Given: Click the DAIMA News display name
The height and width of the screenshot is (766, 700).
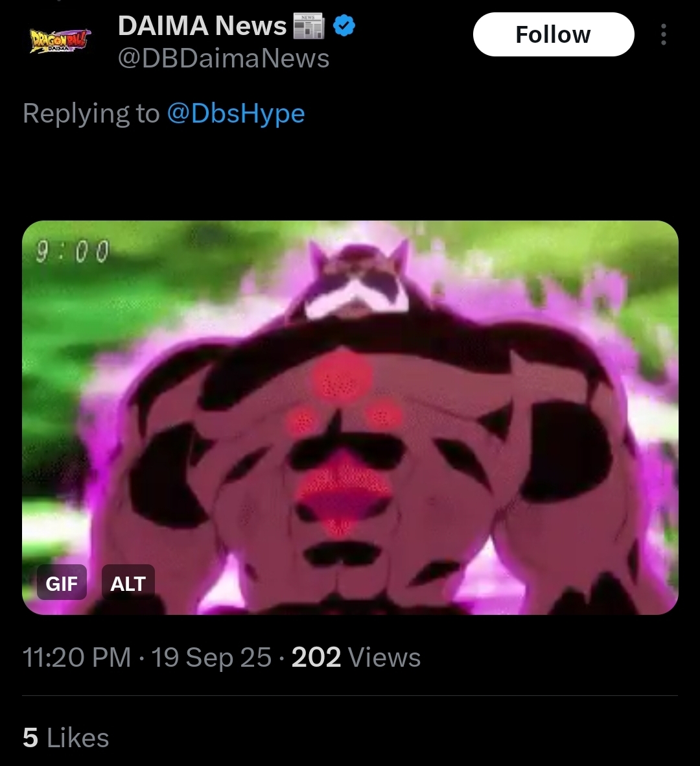Looking at the screenshot, I should 202,26.
